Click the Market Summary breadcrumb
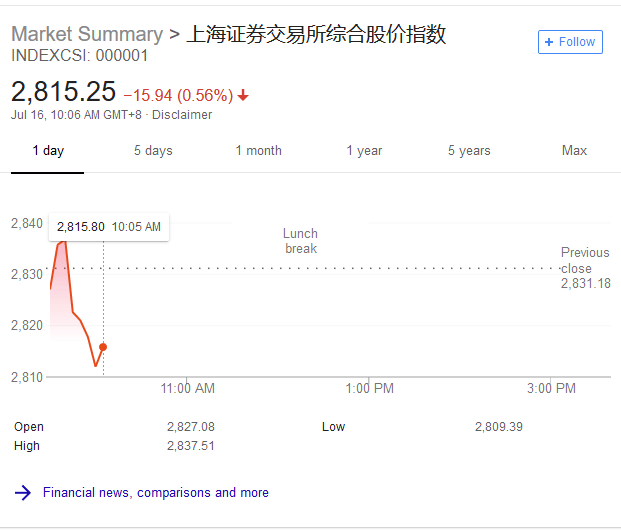The height and width of the screenshot is (531, 621). 86,35
